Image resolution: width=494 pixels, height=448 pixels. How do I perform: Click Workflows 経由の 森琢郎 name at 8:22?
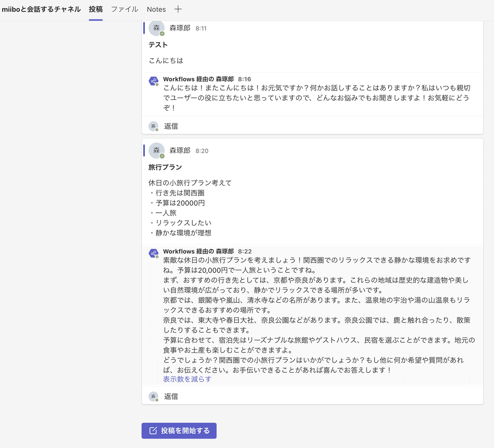[198, 251]
